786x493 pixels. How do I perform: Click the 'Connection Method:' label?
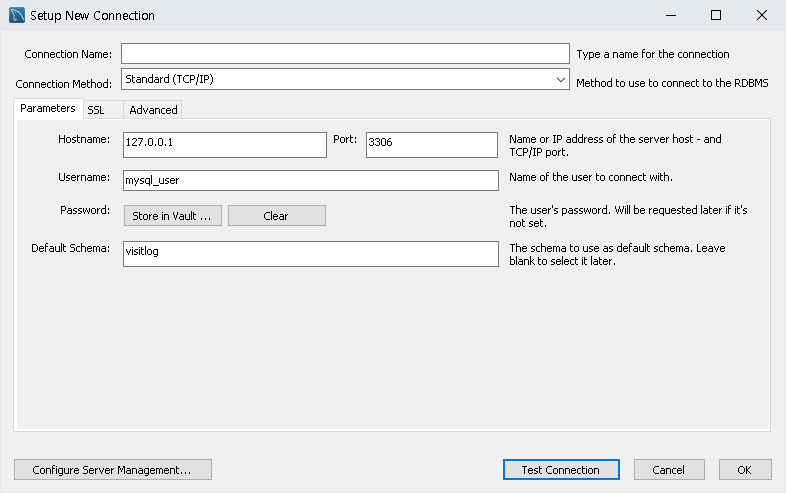pos(64,84)
